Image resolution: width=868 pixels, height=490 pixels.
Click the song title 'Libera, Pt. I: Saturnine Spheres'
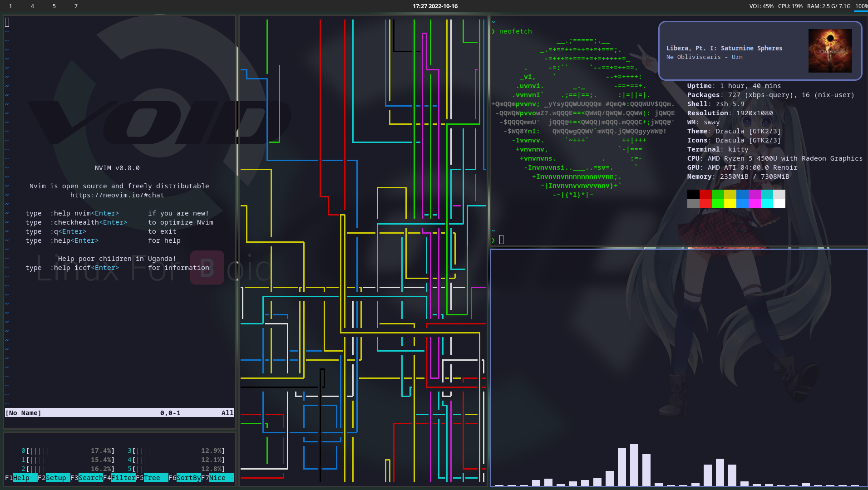tap(724, 48)
